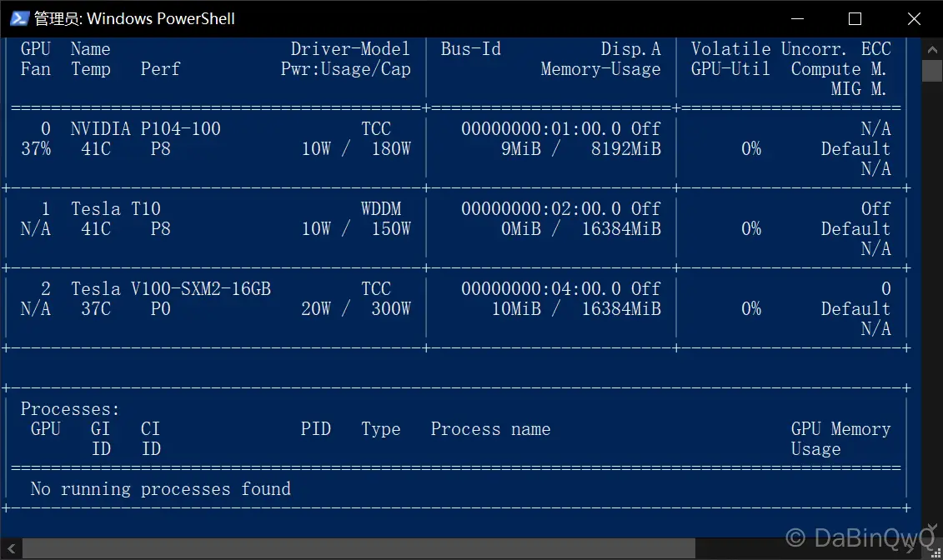Click the window title 'Windows PowerShell'
Viewport: 943px width, 560px height.
161,18
